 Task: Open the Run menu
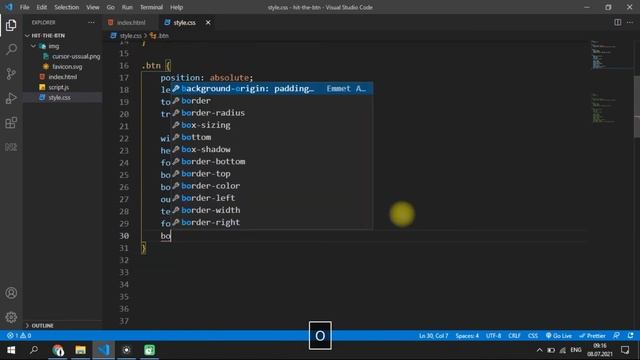[x=127, y=7]
